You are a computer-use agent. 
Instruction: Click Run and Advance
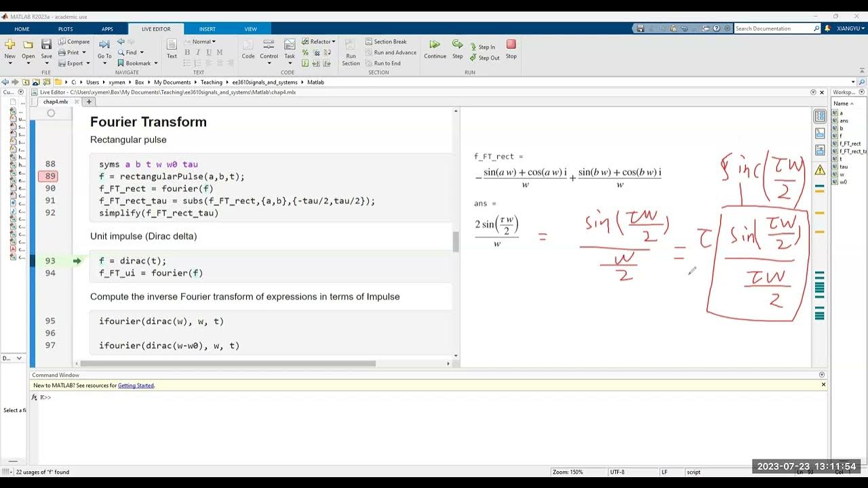coord(391,52)
